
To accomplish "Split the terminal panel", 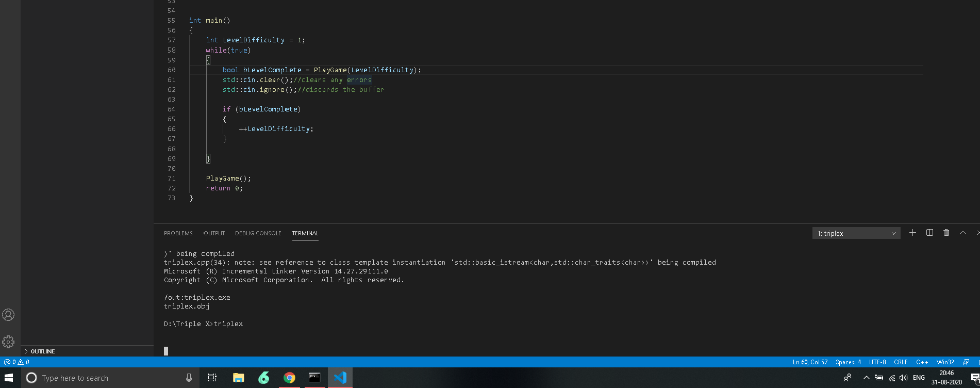I will click(x=929, y=233).
